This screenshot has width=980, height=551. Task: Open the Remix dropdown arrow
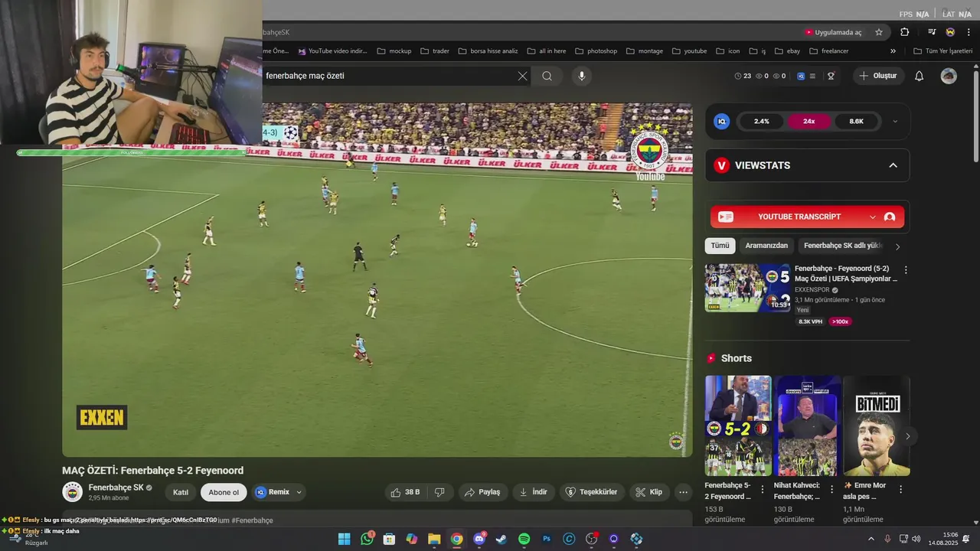pyautogui.click(x=299, y=492)
